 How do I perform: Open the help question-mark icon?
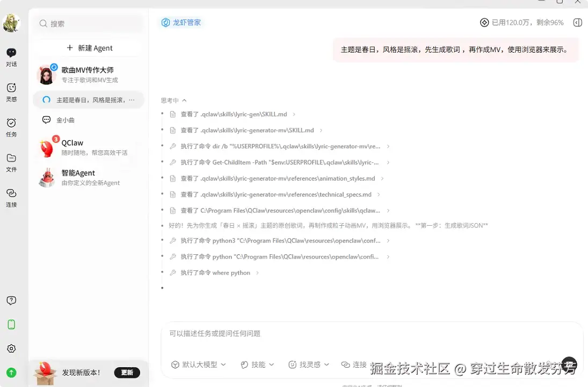coord(11,300)
